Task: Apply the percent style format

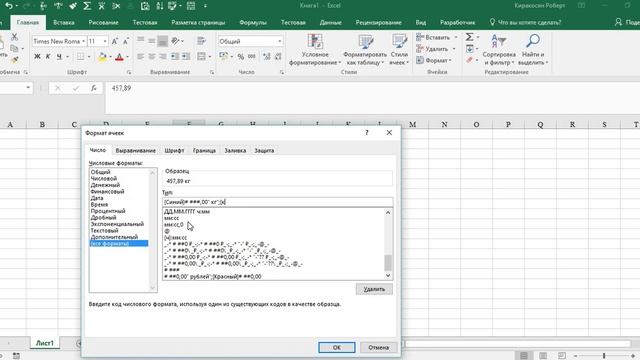Action: (x=241, y=56)
